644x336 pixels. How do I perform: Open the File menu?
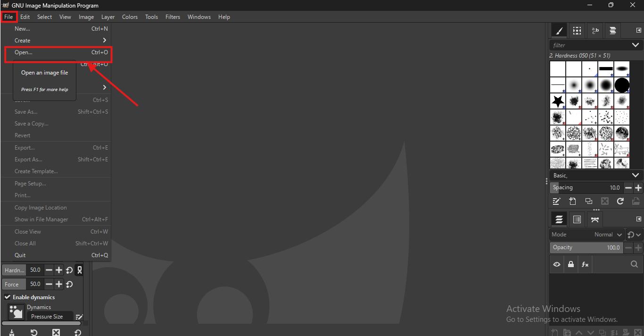[x=8, y=17]
